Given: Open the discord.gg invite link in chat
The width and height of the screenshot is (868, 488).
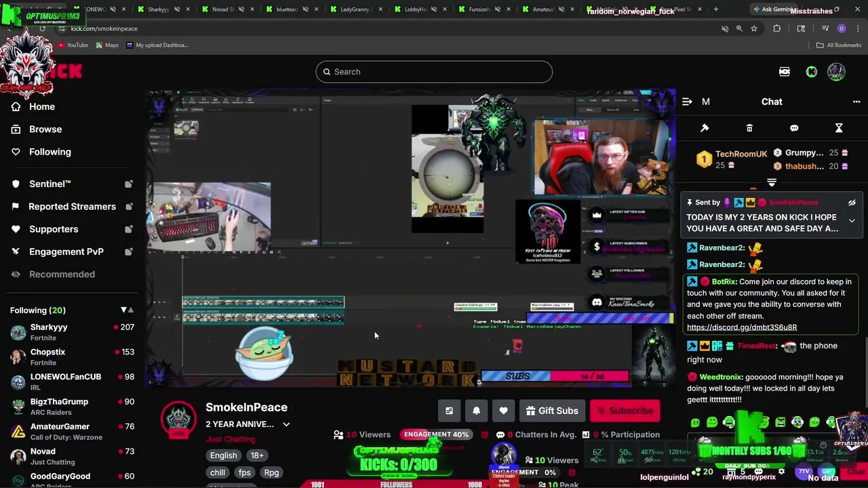Looking at the screenshot, I should tap(742, 327).
